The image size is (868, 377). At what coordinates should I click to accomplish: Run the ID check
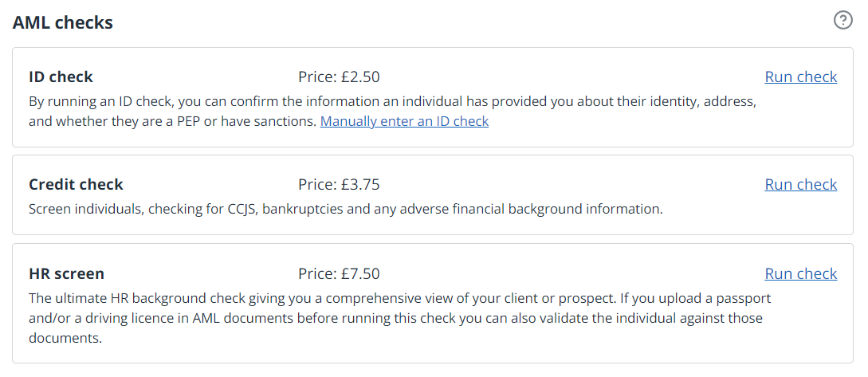(x=800, y=77)
